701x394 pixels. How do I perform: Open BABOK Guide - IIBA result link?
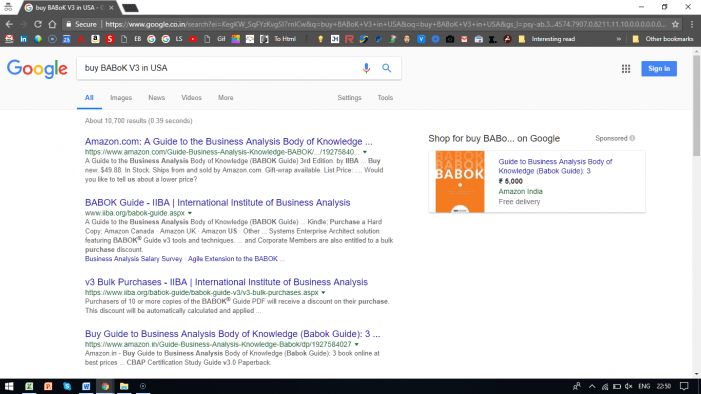click(x=218, y=203)
